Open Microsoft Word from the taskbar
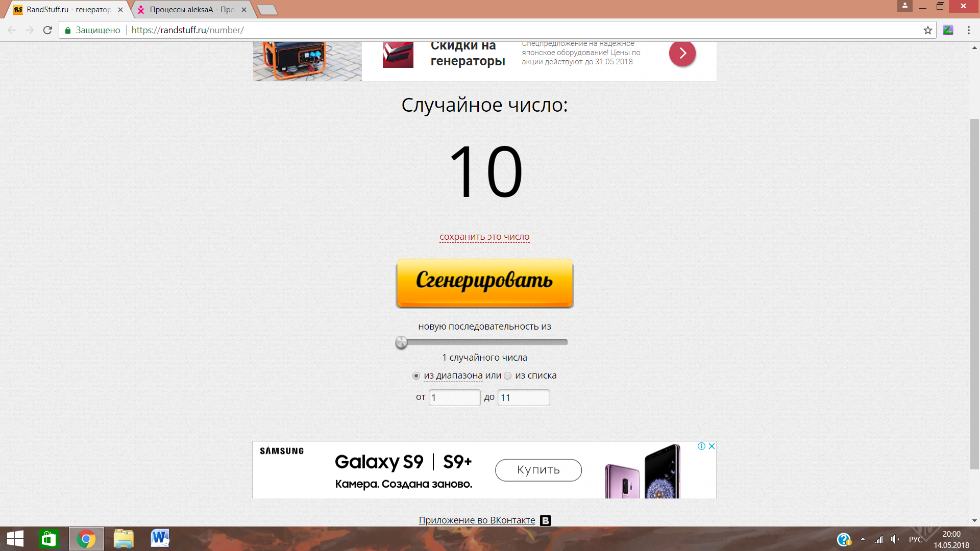This screenshot has width=980, height=551. (x=160, y=539)
